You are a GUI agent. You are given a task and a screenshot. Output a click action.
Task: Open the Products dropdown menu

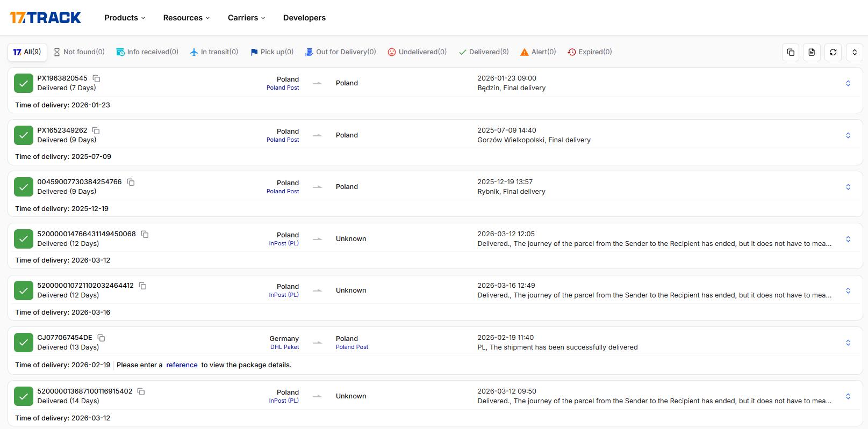coord(125,18)
